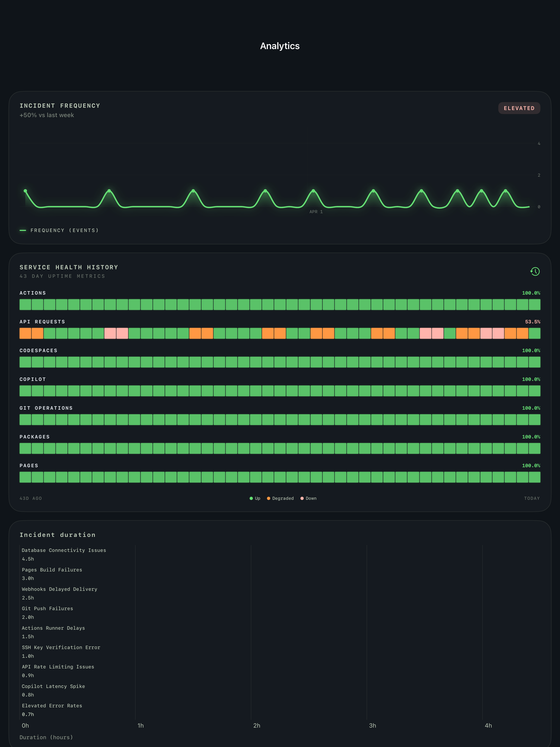Click the API REQUESTS service label

[x=42, y=322]
